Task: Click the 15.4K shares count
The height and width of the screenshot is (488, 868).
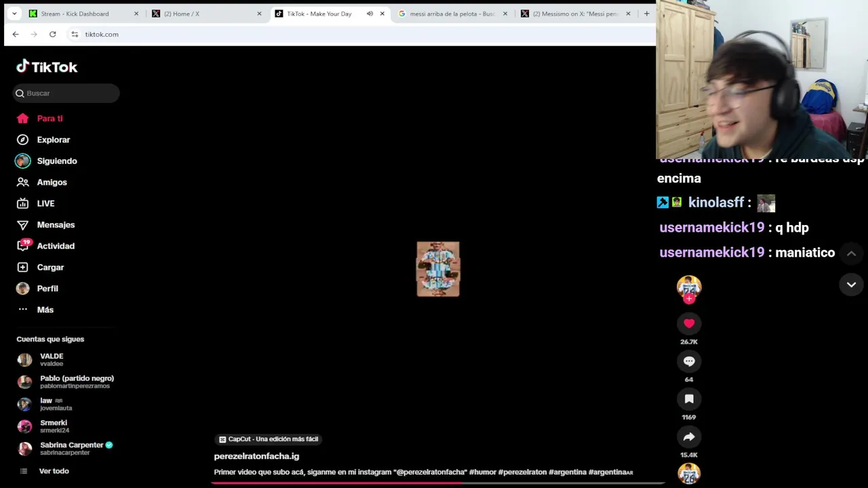Action: click(x=689, y=455)
